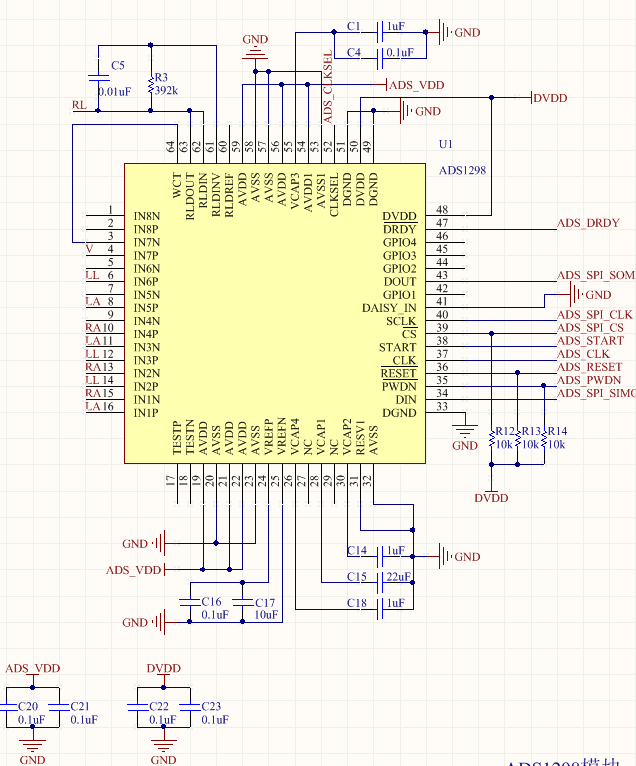The height and width of the screenshot is (766, 636).
Task: Select the C21 decoupling capacitor symbol
Action: coord(59,707)
